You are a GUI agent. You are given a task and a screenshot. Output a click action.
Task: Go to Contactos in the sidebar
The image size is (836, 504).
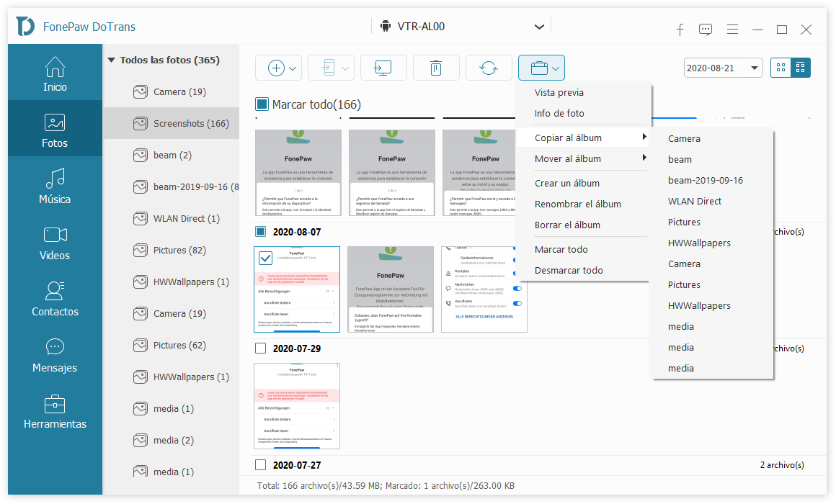[x=55, y=298]
